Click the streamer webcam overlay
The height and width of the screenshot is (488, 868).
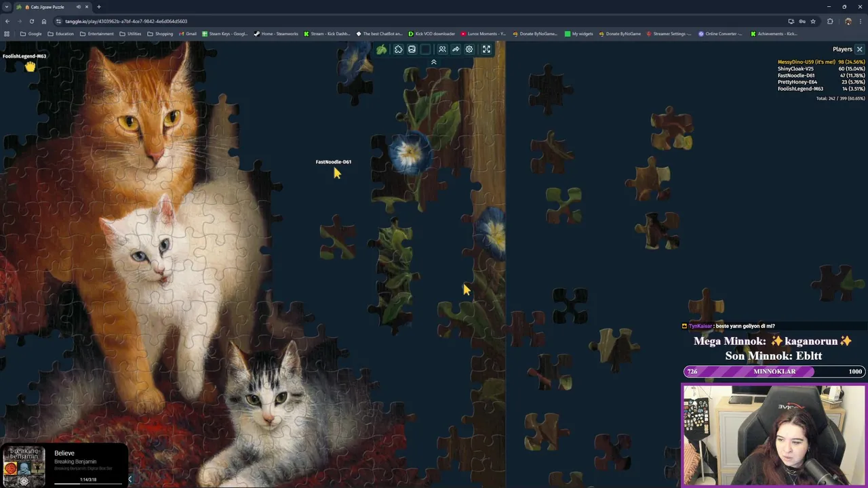[x=774, y=436]
